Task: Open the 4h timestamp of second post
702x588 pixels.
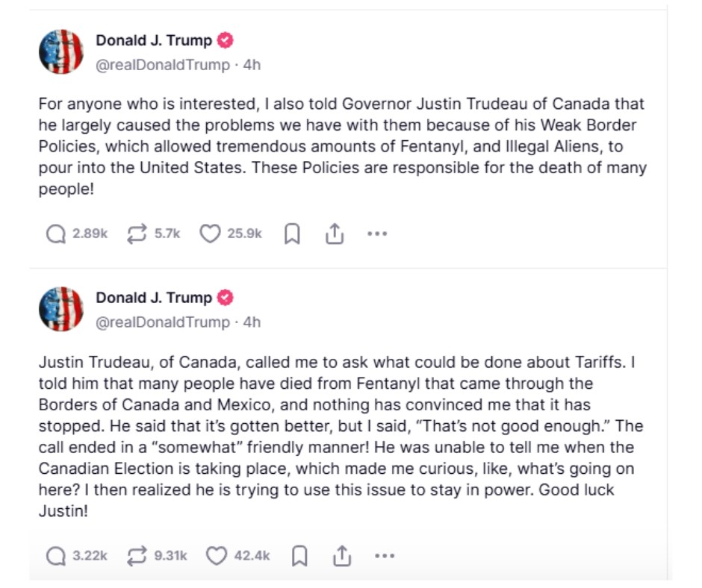Action: (252, 322)
